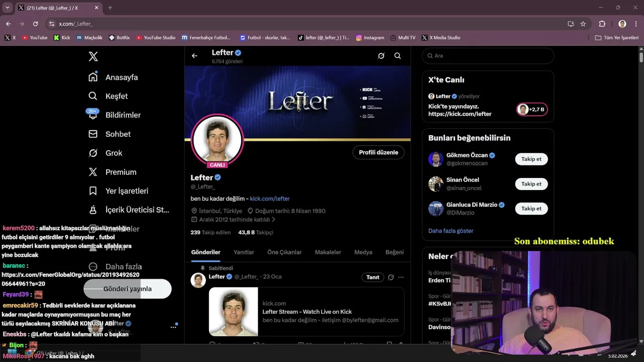The height and width of the screenshot is (362, 644).
Task: Switch to the Medya tab
Action: 363,252
